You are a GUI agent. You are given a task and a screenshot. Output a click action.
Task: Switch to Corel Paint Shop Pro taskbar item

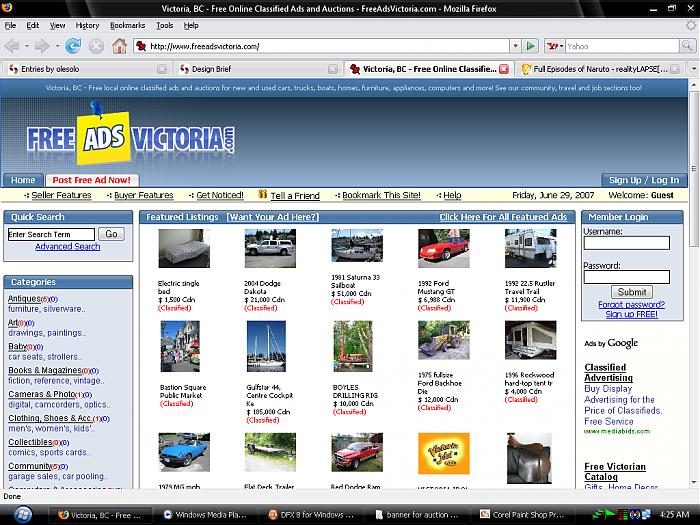pyautogui.click(x=522, y=515)
